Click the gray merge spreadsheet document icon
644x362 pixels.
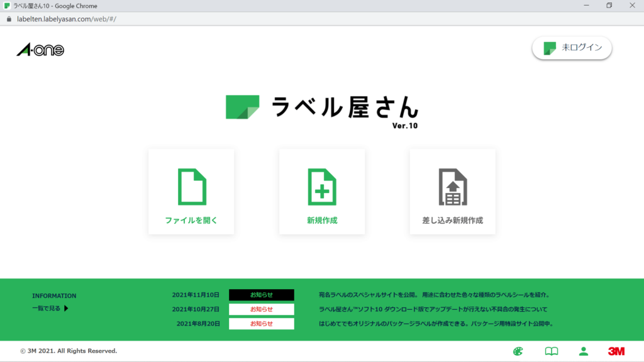point(453,187)
